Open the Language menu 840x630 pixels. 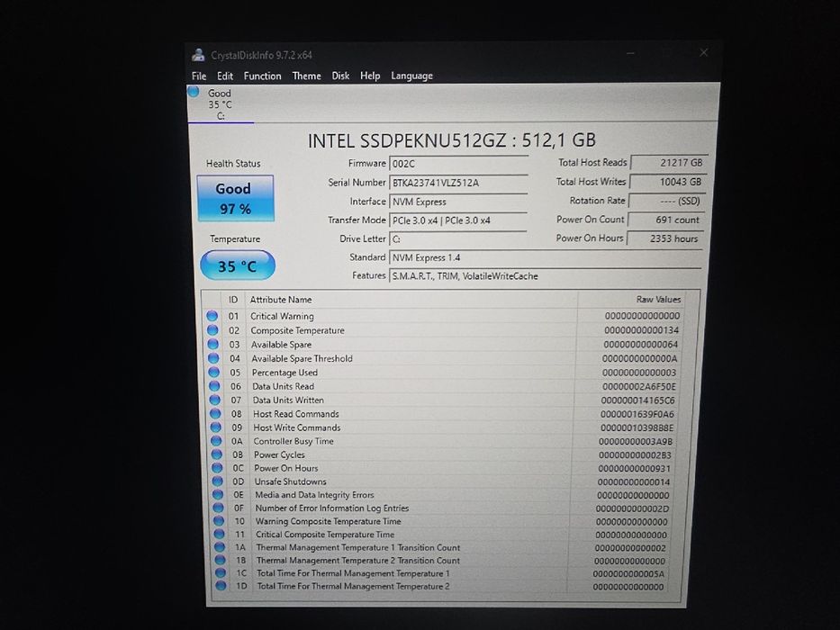click(412, 76)
